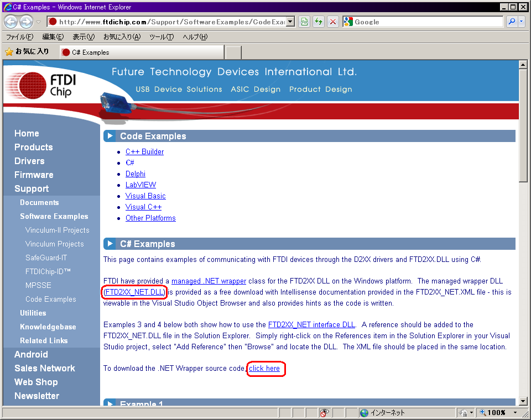Open the managed .NET wrapper link
This screenshot has width=531, height=420.
point(209,281)
